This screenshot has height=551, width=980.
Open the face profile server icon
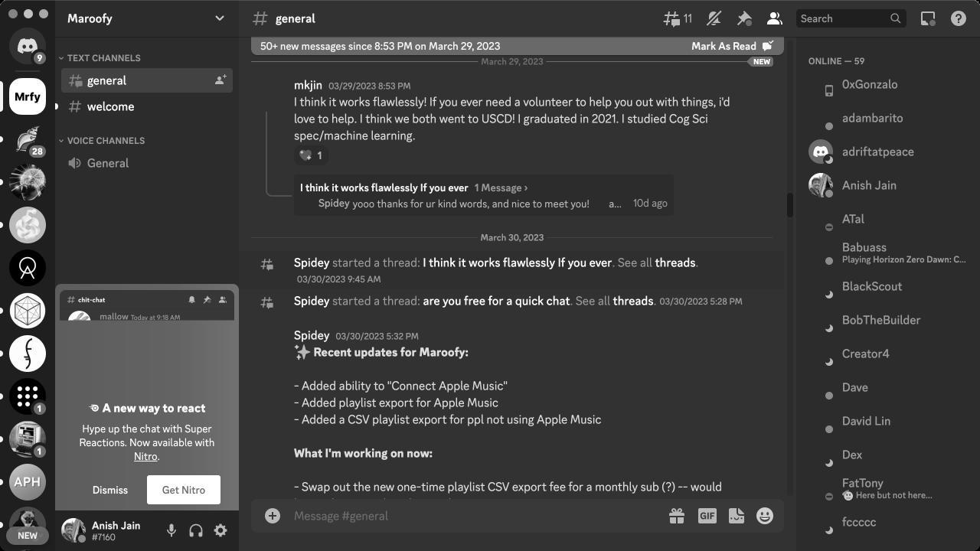coord(28,354)
